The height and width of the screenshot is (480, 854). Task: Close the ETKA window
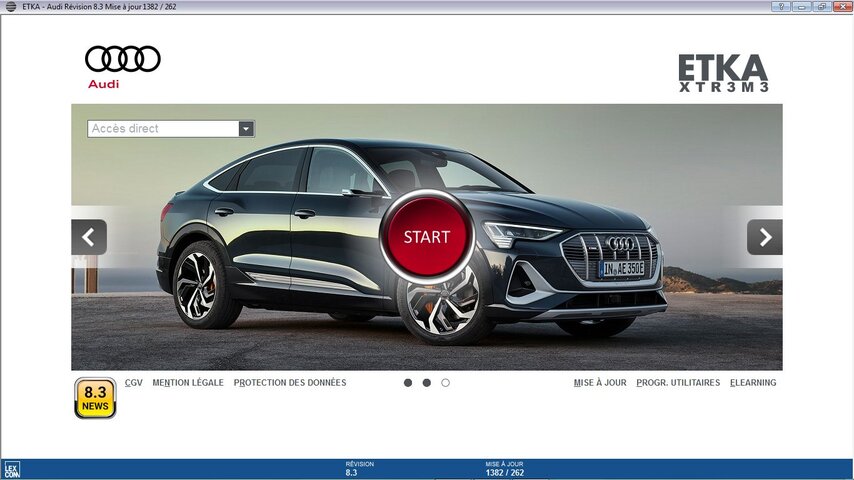(x=843, y=7)
